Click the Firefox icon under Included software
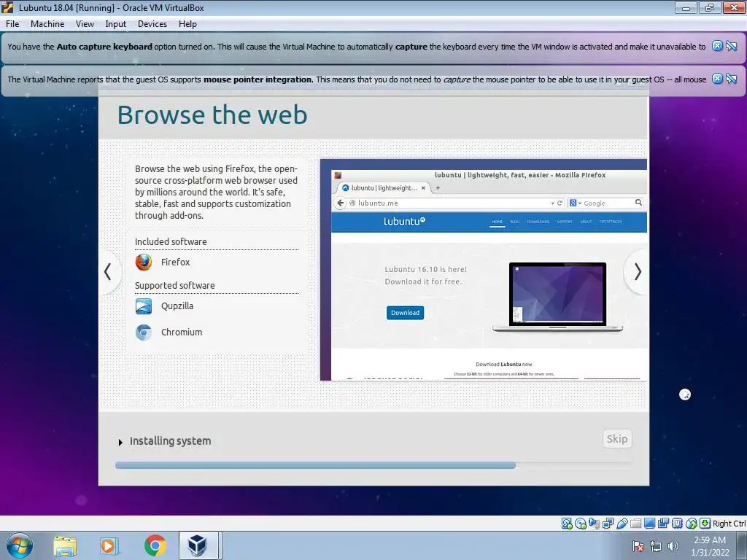This screenshot has height=560, width=747. tap(144, 262)
